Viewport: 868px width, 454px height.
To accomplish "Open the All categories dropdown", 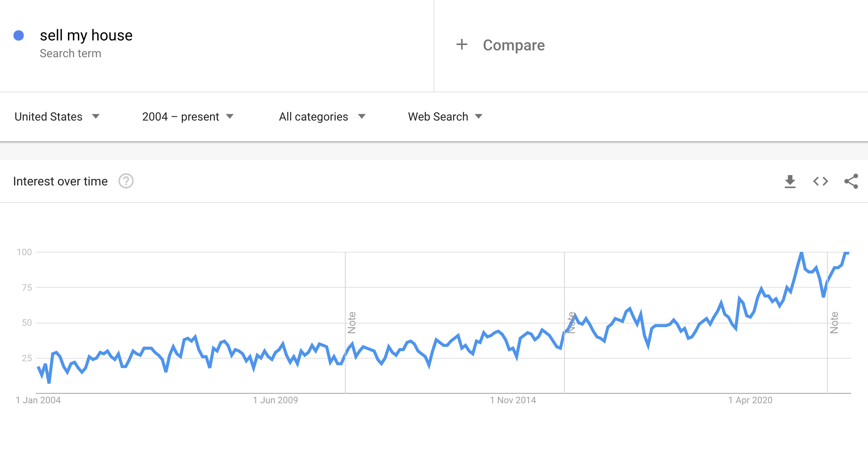I will pos(322,117).
